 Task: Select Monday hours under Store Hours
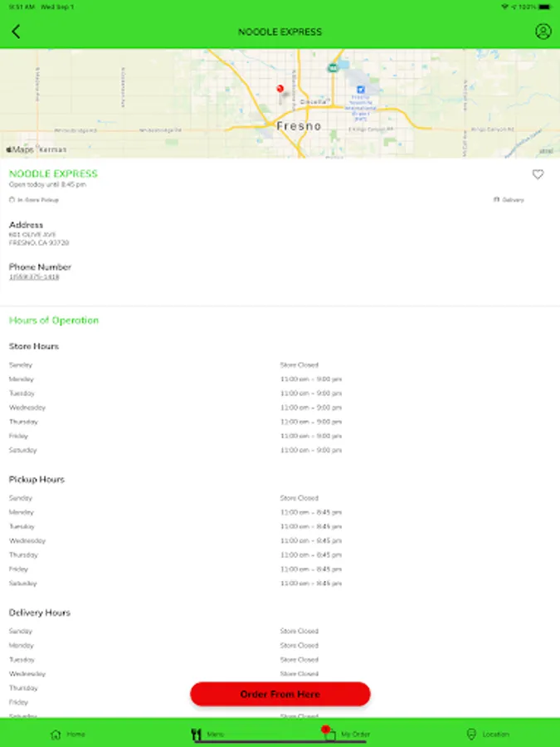pos(311,379)
